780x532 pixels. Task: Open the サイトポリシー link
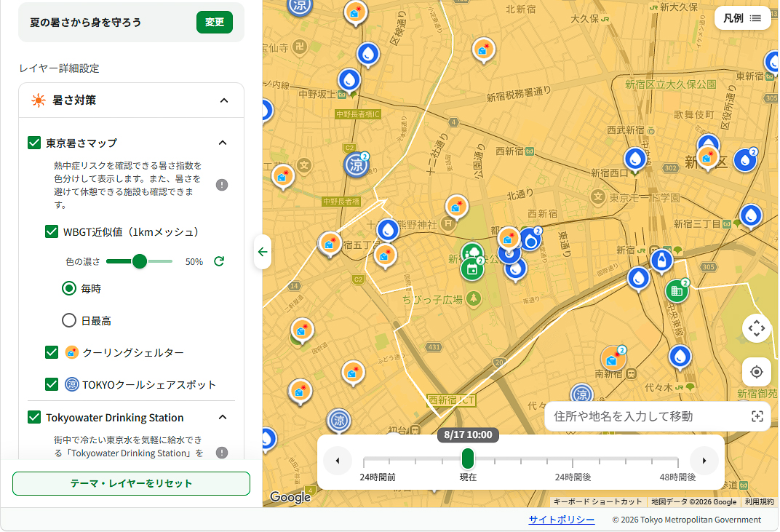(561, 520)
